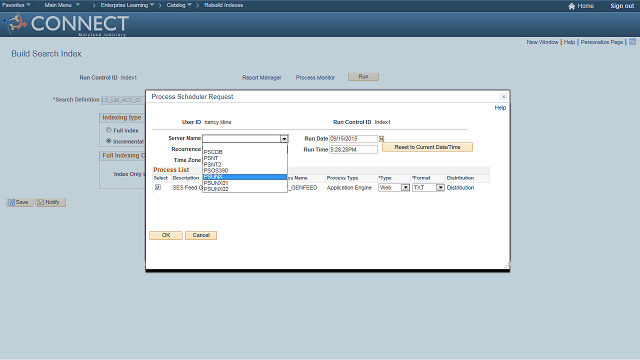Choose PSUNX01 from the server list
Viewport: 640px width, 360px height.
pos(245,183)
